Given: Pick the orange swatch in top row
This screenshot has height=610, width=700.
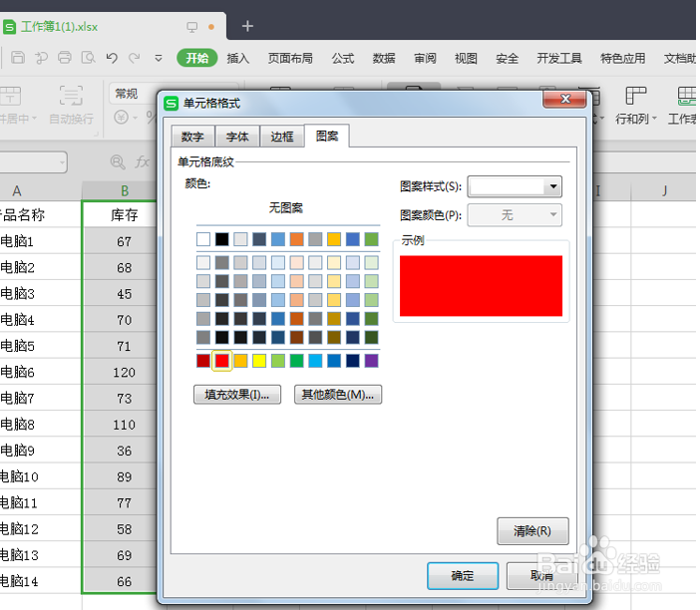Looking at the screenshot, I should [x=296, y=239].
